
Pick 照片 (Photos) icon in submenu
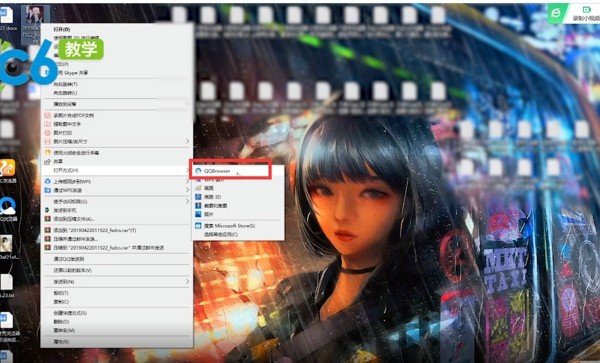[198, 214]
